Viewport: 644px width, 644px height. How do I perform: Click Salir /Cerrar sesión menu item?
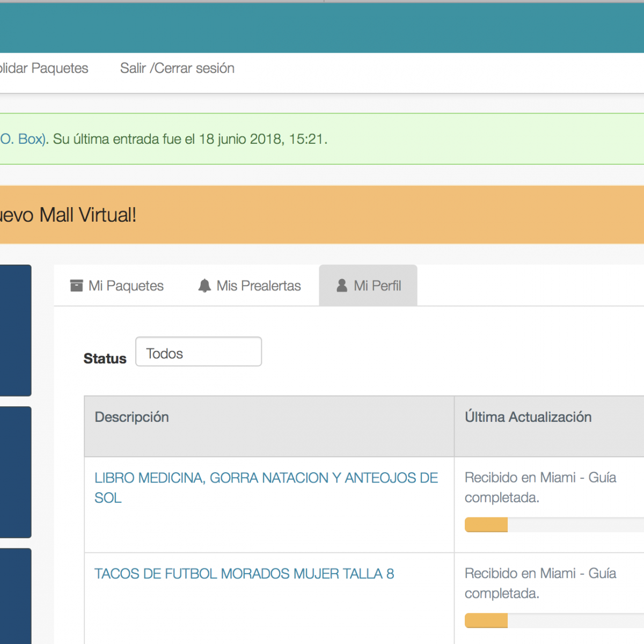pyautogui.click(x=177, y=68)
